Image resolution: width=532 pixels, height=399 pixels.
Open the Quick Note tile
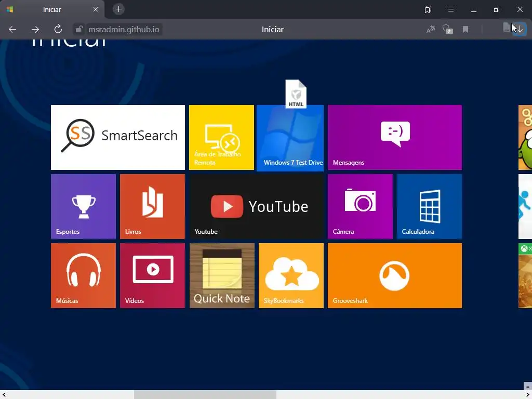(222, 276)
